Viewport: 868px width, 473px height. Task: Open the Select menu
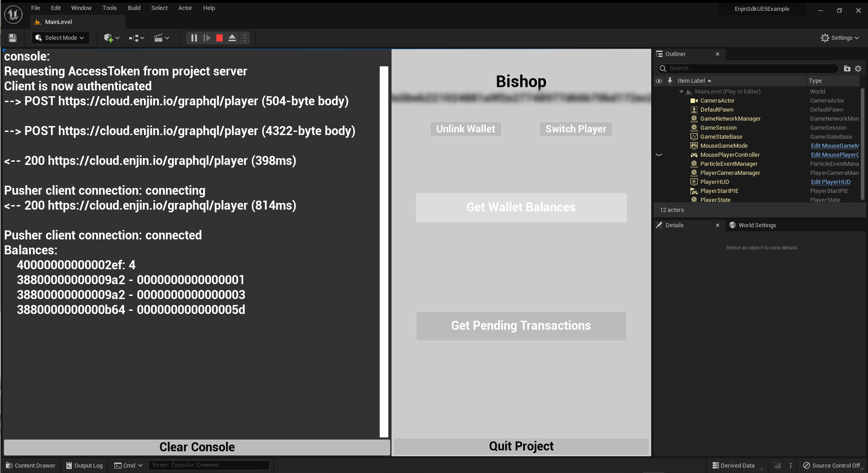pos(159,8)
